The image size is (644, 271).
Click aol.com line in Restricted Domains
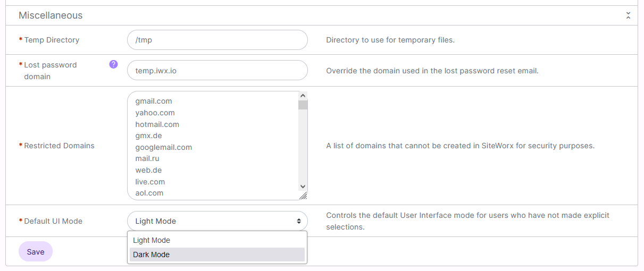coord(149,193)
